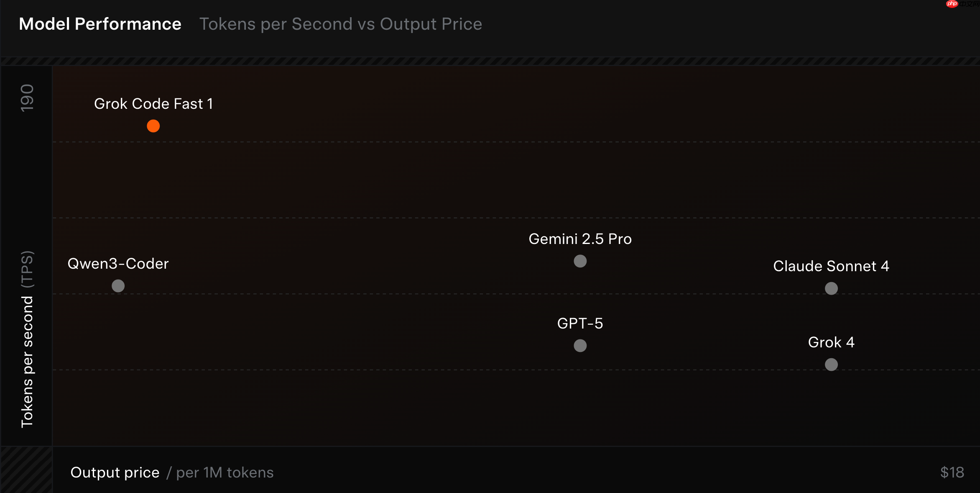Click the Model Performance heading
Viewport: 980px width, 493px height.
(x=100, y=24)
